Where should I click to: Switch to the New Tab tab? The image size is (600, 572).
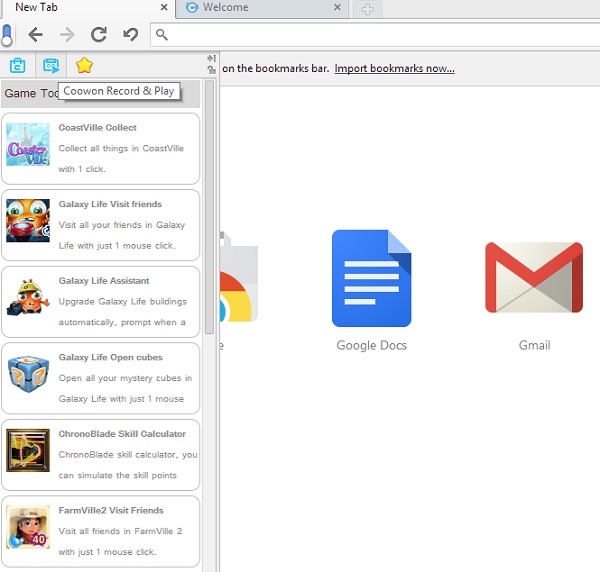tap(88, 8)
